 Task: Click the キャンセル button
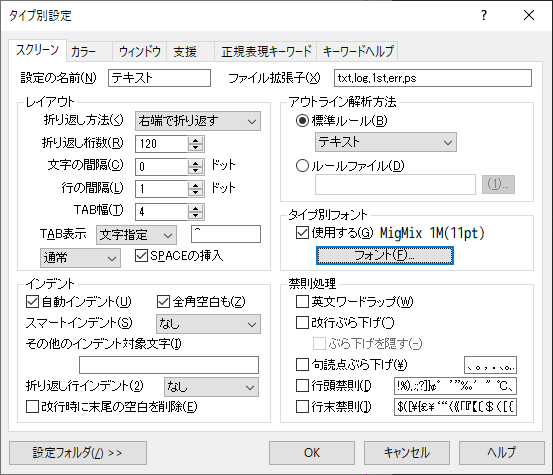click(x=407, y=453)
